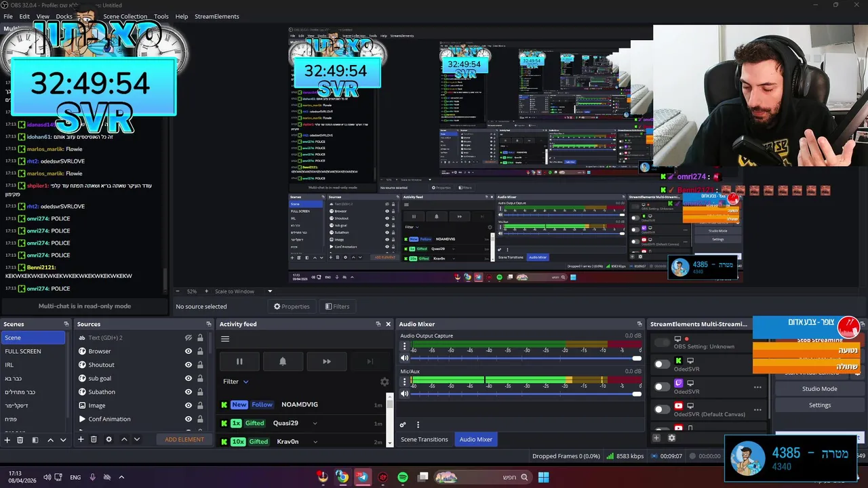Unlock the Image source
Image resolution: width=868 pixels, height=488 pixels.
pos(200,405)
